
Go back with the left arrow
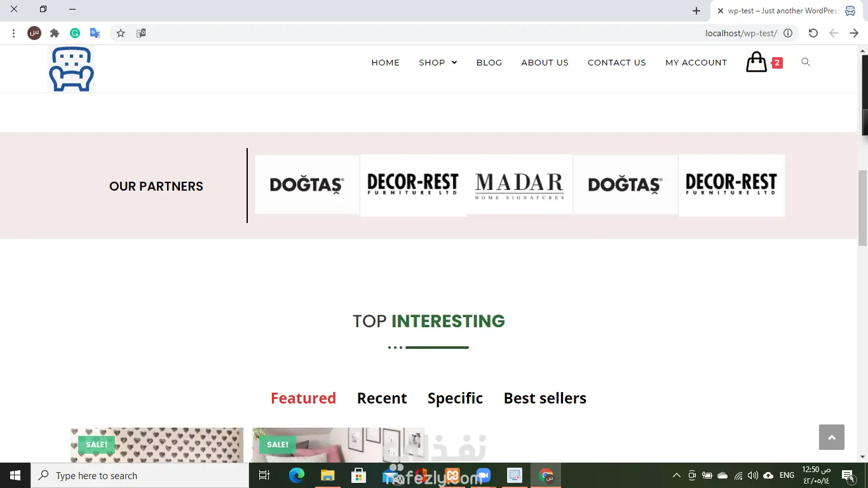tap(834, 33)
